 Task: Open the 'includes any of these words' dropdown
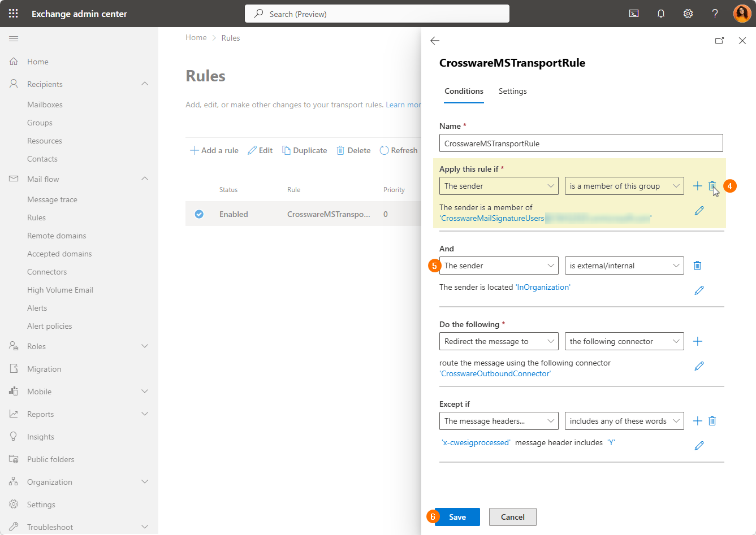pos(624,421)
